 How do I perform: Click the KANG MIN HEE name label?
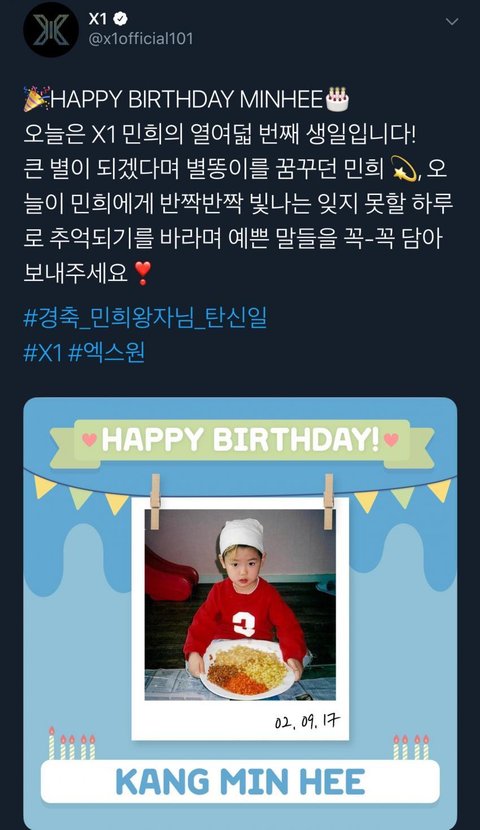(240, 783)
